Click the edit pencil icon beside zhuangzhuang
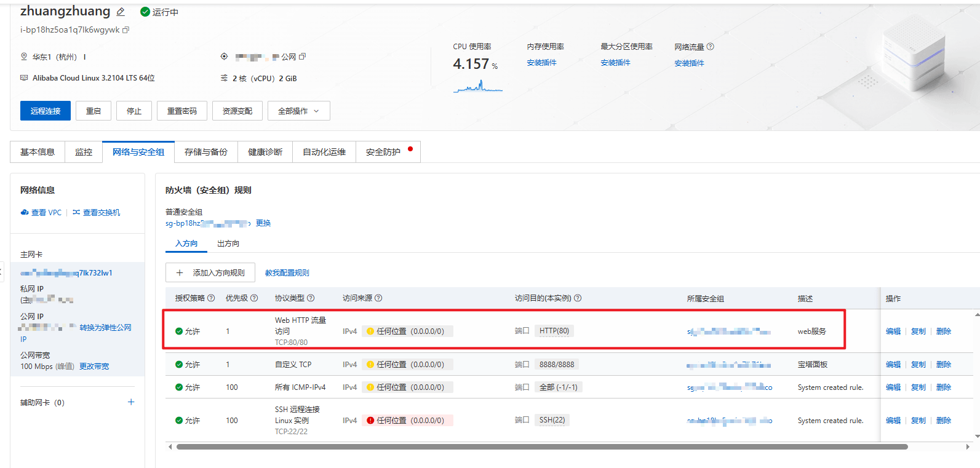 click(x=121, y=12)
